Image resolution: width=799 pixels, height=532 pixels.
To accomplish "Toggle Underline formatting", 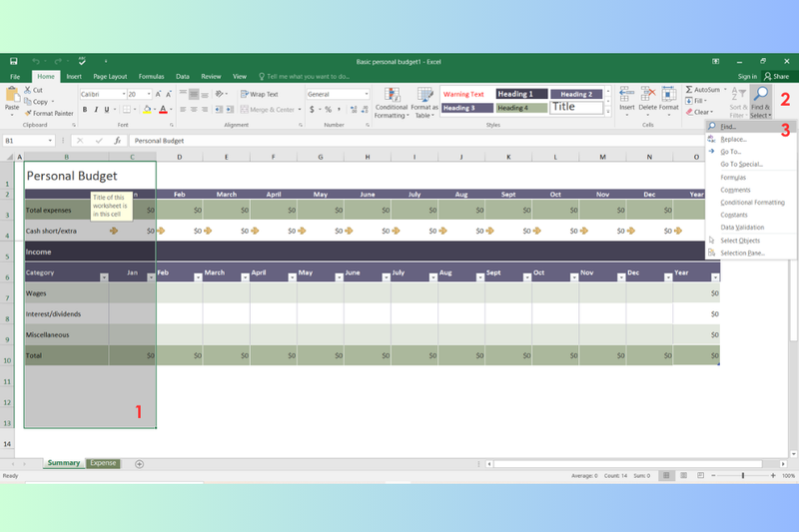I will (107, 110).
